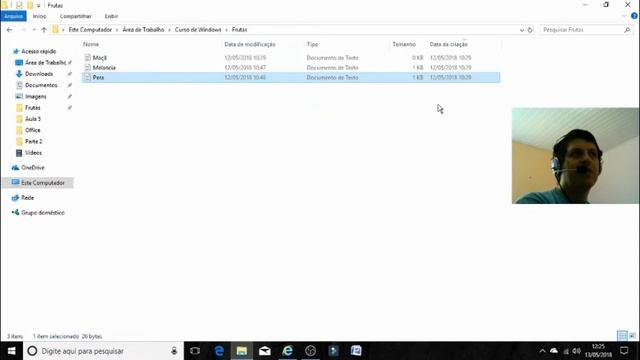Screen dimensions: 640x360
Task: Open the Início ribbon tab
Action: click(40, 16)
